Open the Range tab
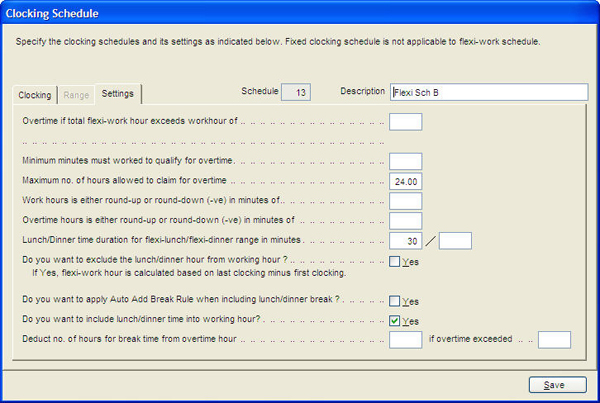The height and width of the screenshot is (403, 600). 76,95
